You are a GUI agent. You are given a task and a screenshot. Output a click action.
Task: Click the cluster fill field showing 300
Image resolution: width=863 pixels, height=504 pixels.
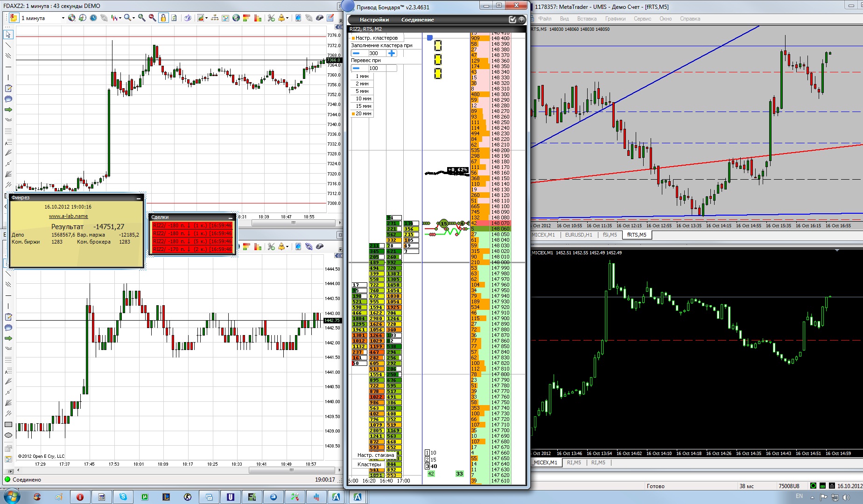point(377,53)
